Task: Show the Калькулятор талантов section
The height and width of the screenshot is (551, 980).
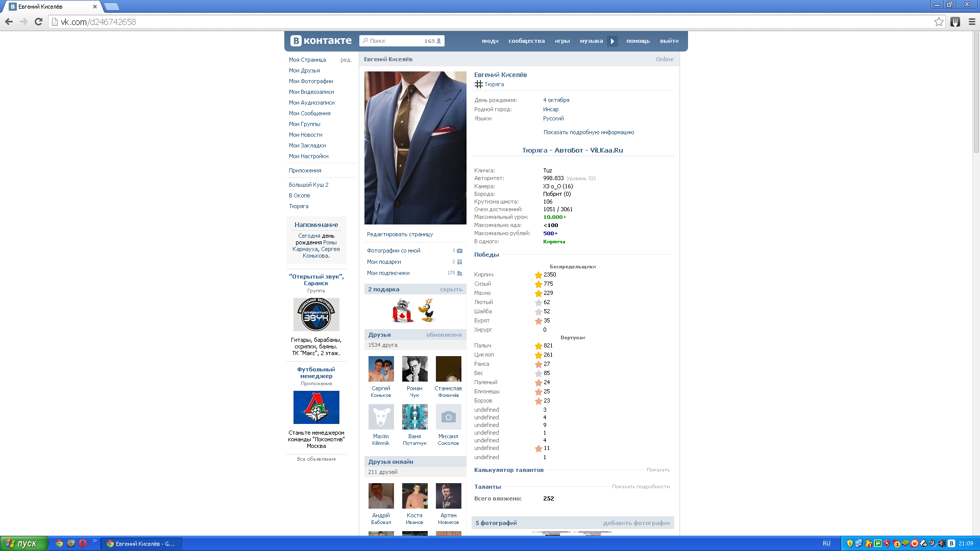Action: [658, 470]
